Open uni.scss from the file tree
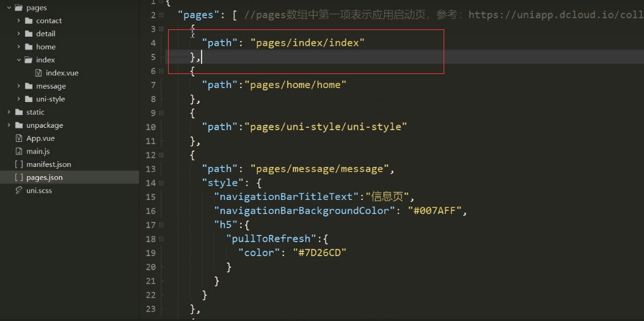This screenshot has width=644, height=321. tap(39, 191)
